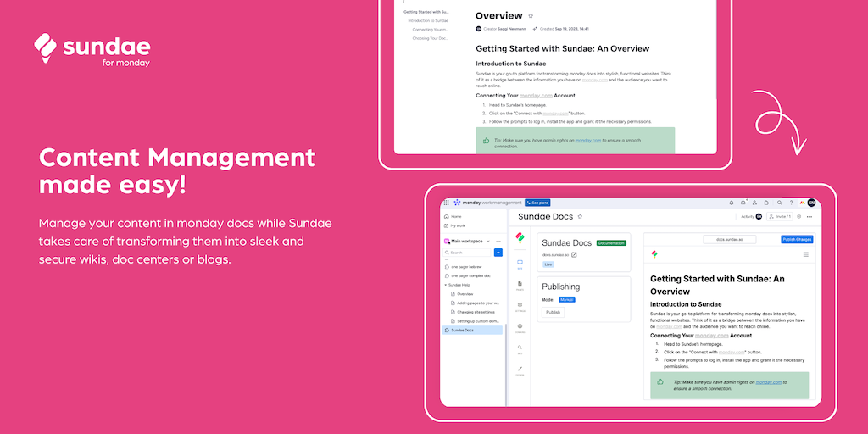Select the Pages icon in Sundae sidebar
Image resolution: width=868 pixels, height=434 pixels.
pos(520,285)
